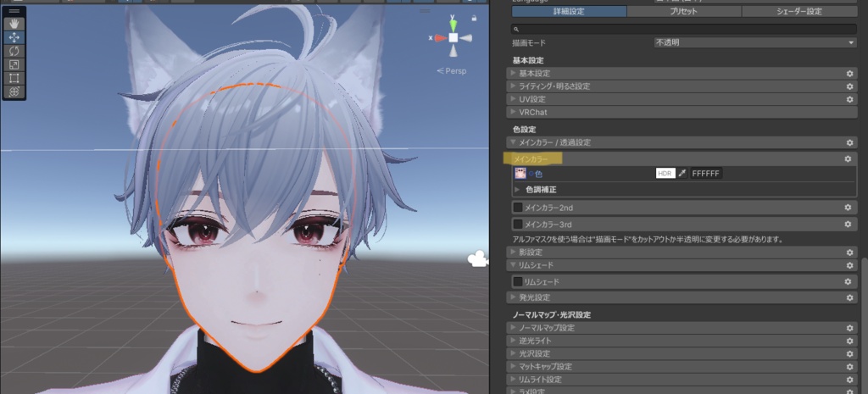This screenshot has width=868, height=394.
Task: Collapse the メインカラー / 透過設定 foldout
Action: coord(514,142)
